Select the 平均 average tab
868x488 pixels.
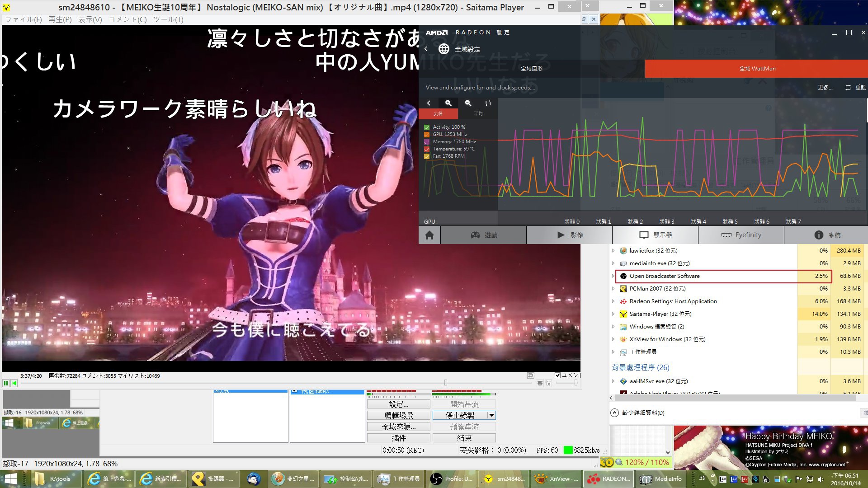click(478, 114)
